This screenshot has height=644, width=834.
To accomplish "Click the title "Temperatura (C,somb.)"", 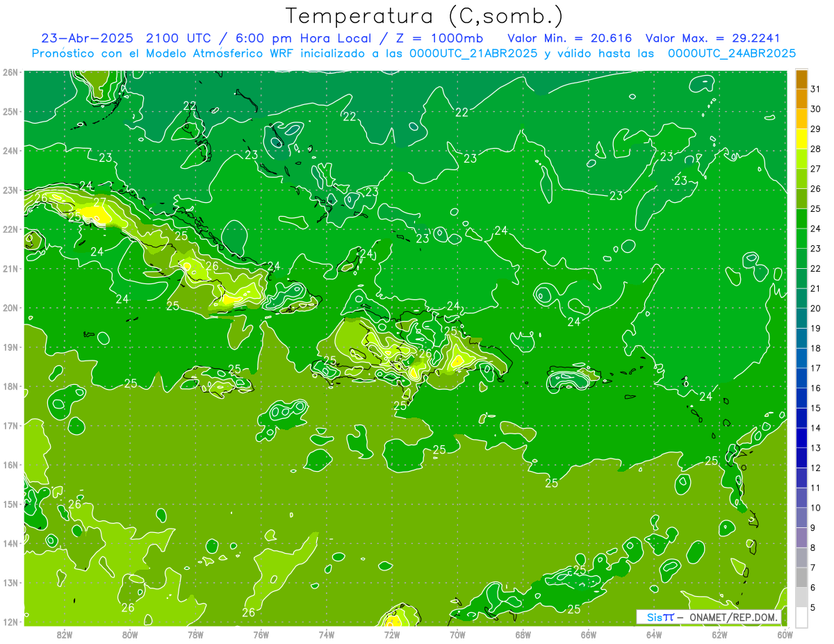I will [425, 17].
